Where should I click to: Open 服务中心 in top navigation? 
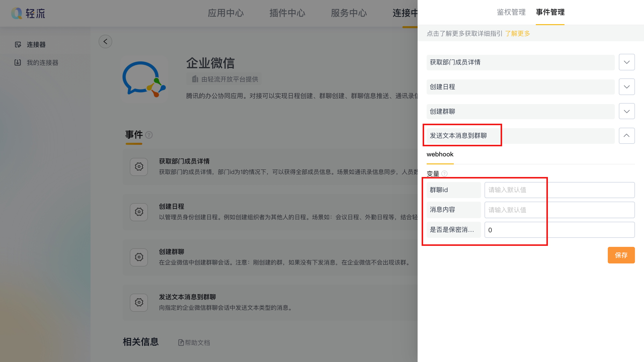[349, 13]
